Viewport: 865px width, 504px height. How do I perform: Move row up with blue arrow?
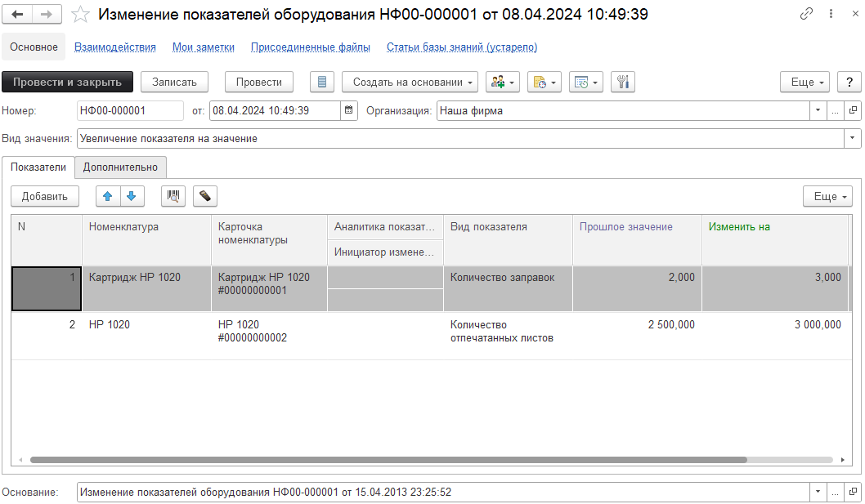(108, 196)
